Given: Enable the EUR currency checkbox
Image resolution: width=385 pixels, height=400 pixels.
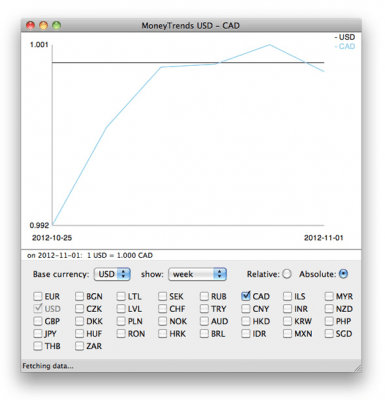Looking at the screenshot, I should [38, 296].
